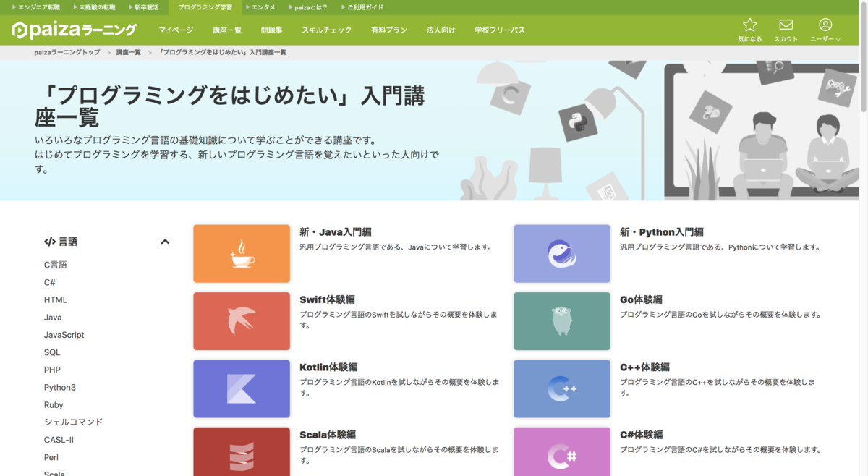This screenshot has height=476, width=868.
Task: Filter by JavaScript in the sidebar
Action: [64, 335]
